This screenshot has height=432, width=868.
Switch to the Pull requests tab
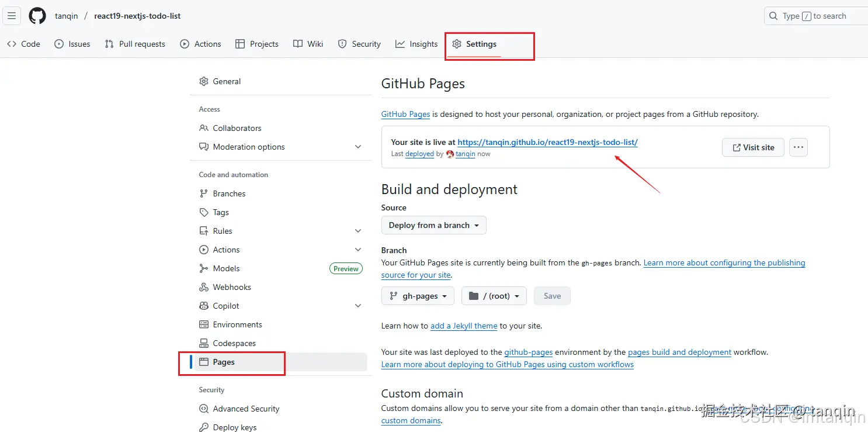(135, 44)
